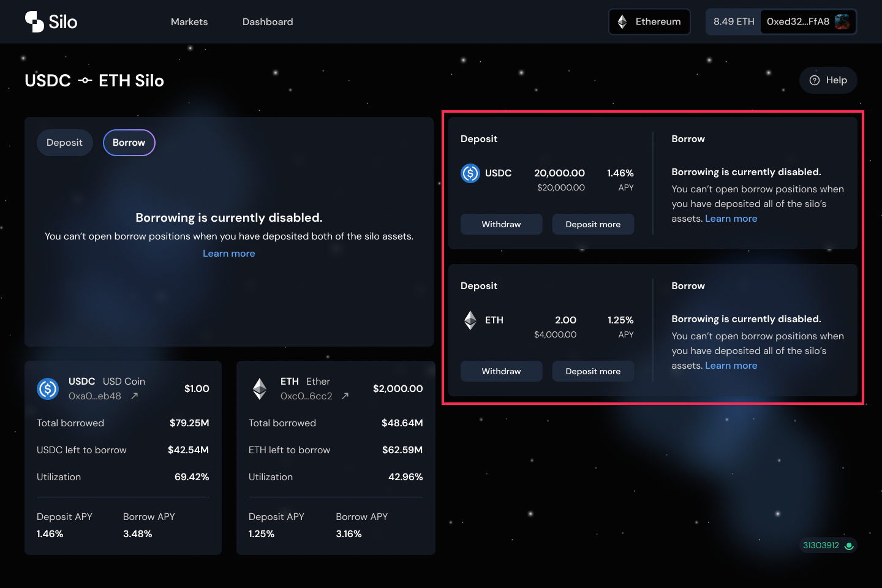Click the silo link icon between USDC and ETH
Image resolution: width=882 pixels, height=588 pixels.
[x=85, y=81]
